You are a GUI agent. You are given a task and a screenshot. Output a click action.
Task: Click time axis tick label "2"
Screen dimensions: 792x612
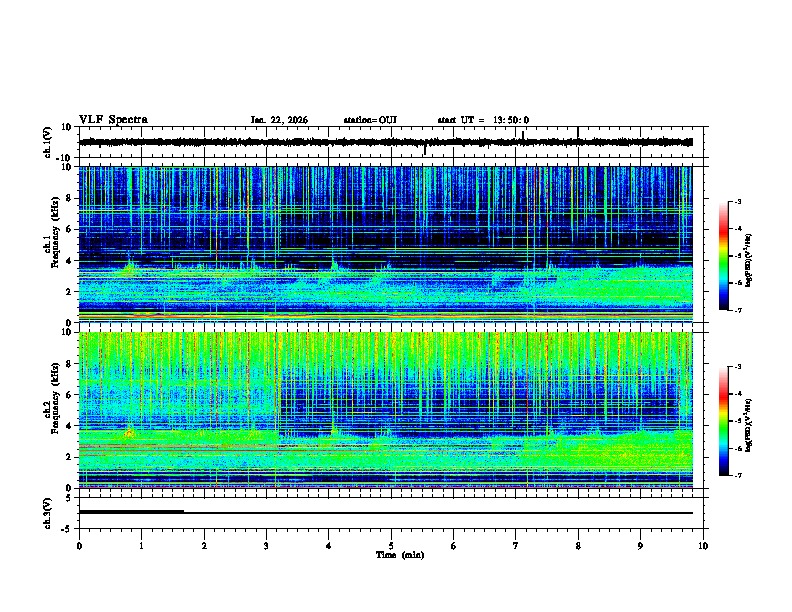204,546
